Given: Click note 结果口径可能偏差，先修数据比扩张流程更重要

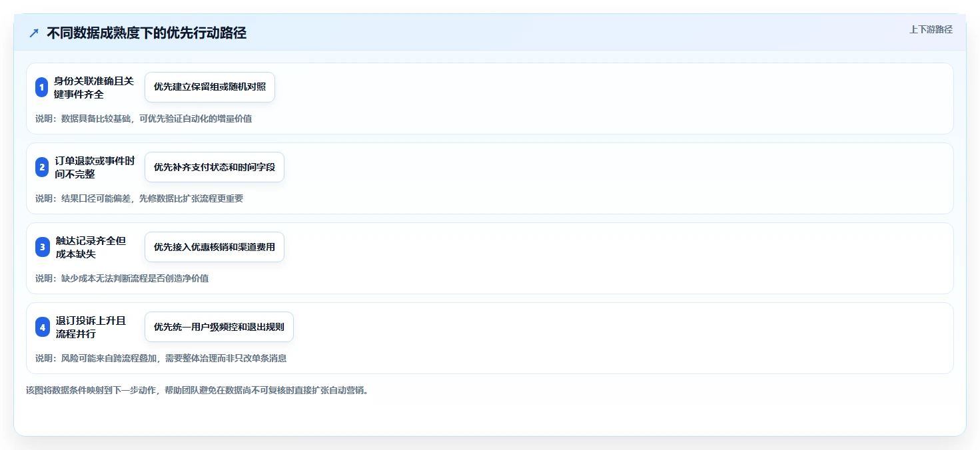Looking at the screenshot, I should pos(153,198).
